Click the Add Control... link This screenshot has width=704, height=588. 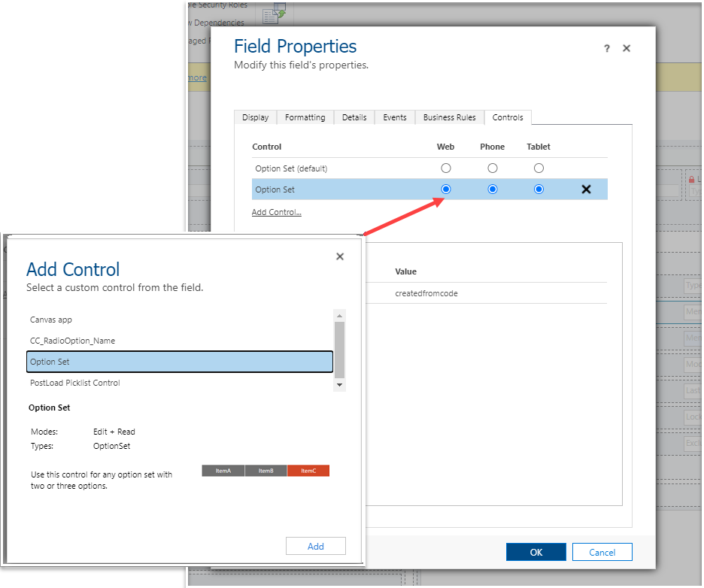click(276, 212)
